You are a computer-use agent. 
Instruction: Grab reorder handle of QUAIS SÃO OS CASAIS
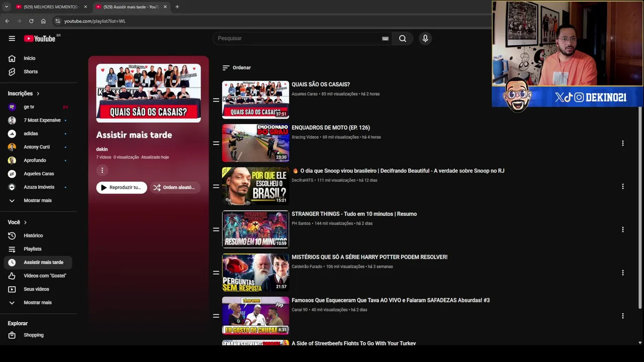point(216,100)
